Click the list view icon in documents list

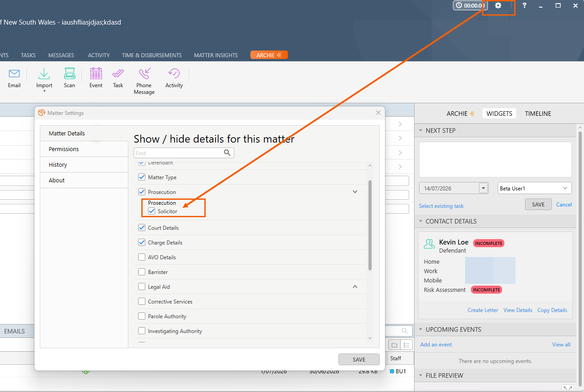coord(406,345)
